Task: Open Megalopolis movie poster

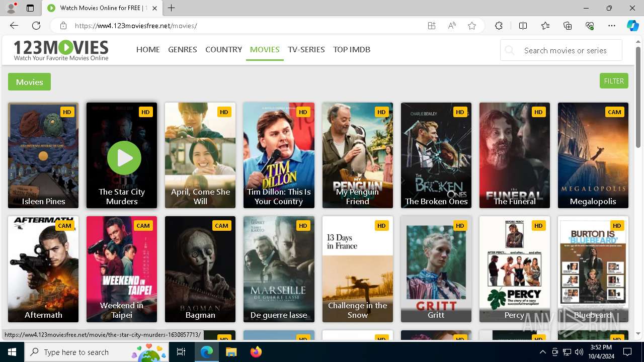Action: (x=593, y=155)
